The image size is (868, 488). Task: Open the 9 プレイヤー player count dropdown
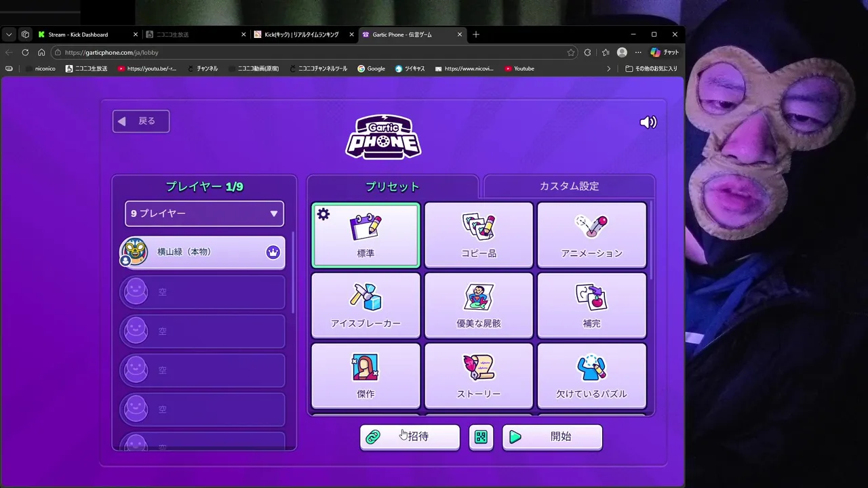pos(204,213)
